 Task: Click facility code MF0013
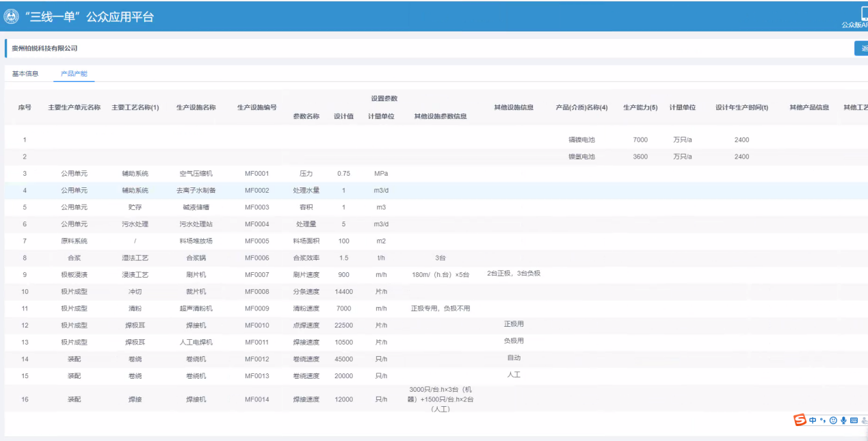(257, 376)
